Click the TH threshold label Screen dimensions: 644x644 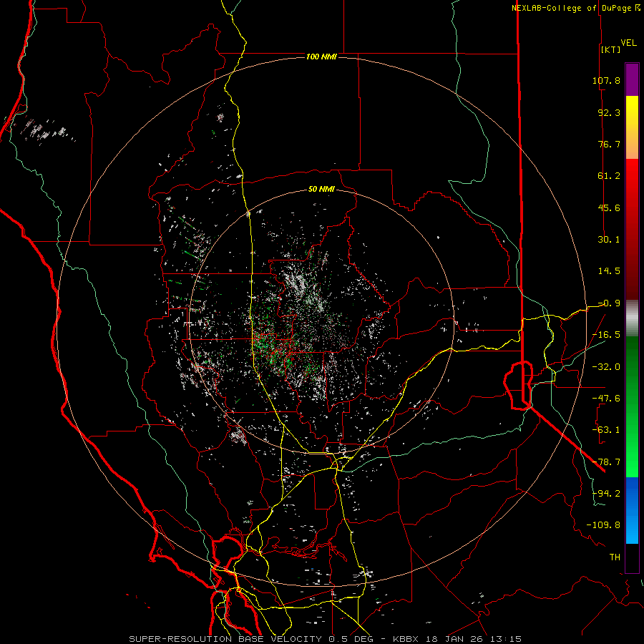615,557
